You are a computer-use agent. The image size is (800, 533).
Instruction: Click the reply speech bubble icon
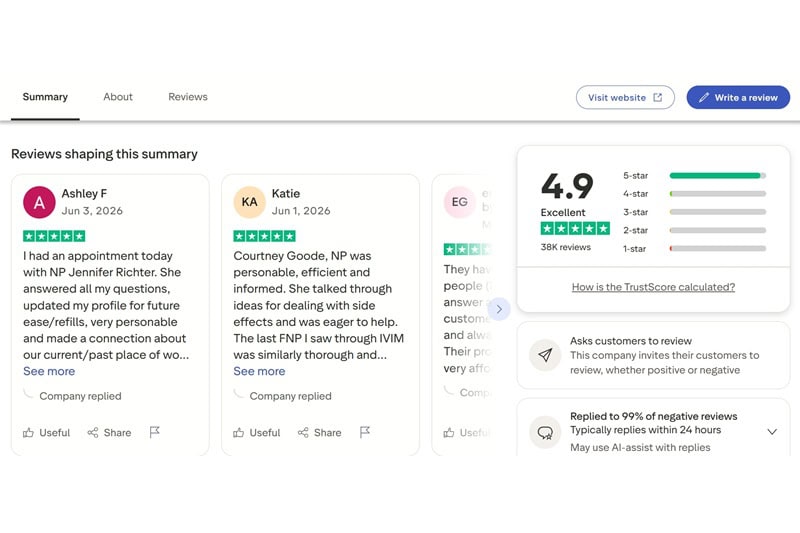545,433
